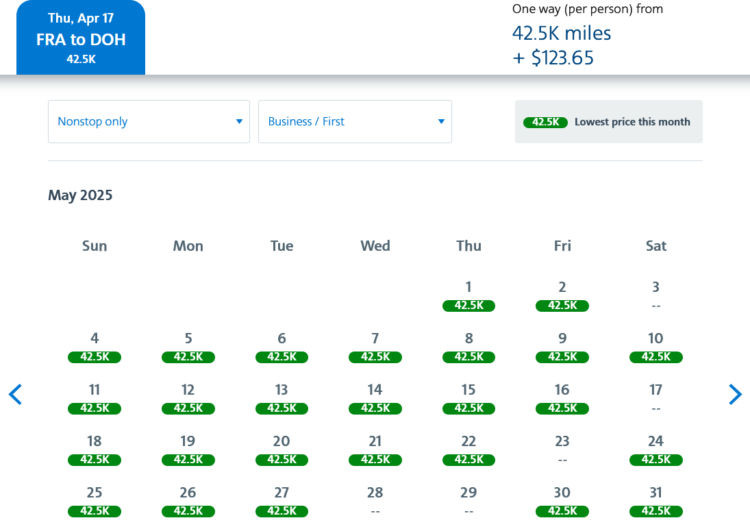Open the Nonstop only dropdown
Screen dimensions: 750x529
click(x=149, y=122)
